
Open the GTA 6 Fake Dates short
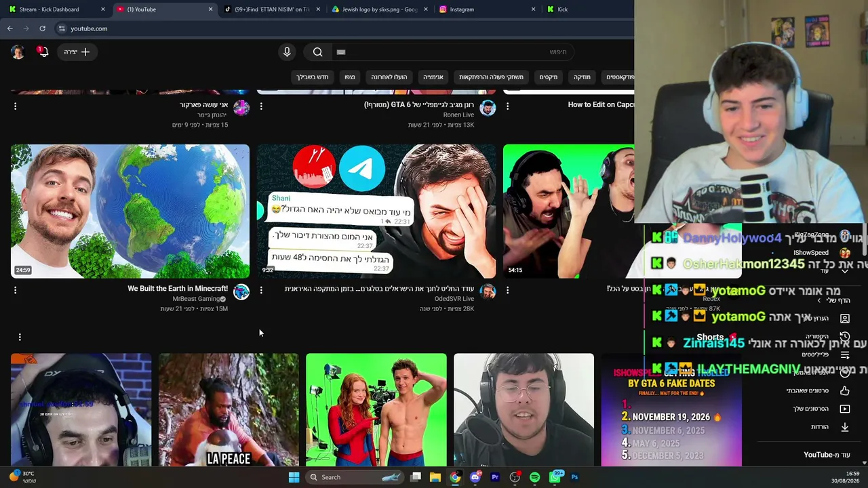671,410
